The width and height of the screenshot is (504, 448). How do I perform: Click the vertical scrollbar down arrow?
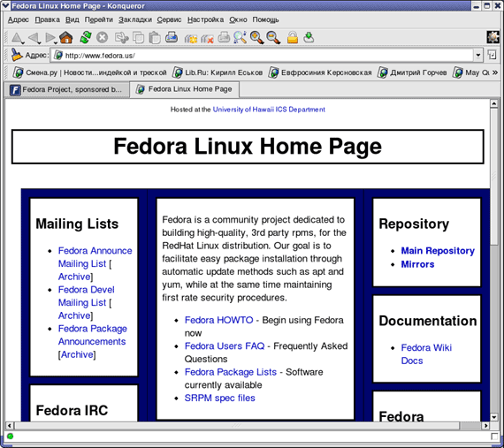(x=494, y=417)
